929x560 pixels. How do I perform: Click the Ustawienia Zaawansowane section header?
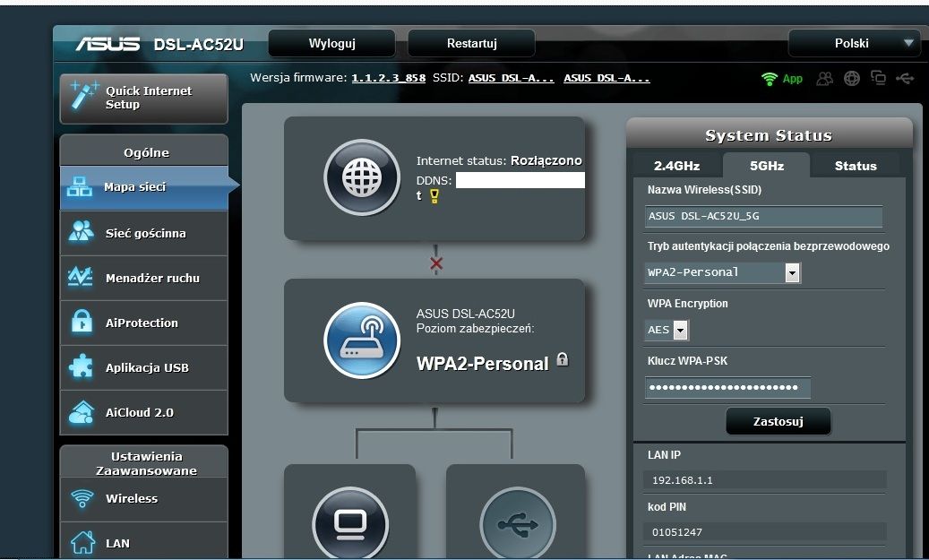point(146,463)
